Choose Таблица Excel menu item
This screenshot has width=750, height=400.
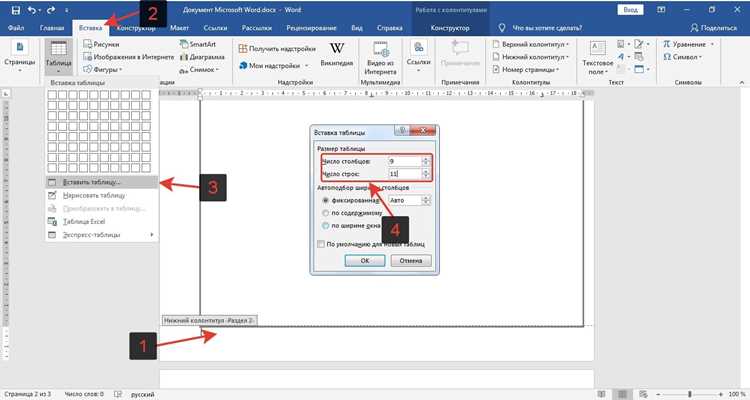tap(102, 222)
